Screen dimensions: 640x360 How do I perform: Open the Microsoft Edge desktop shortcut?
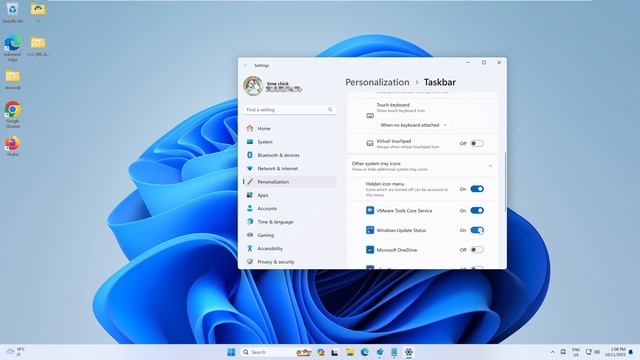[12, 48]
